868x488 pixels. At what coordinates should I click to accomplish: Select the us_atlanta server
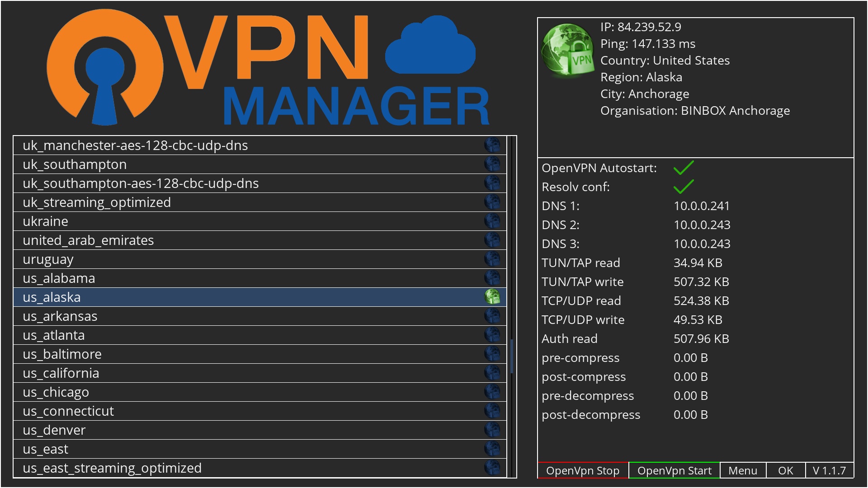260,335
